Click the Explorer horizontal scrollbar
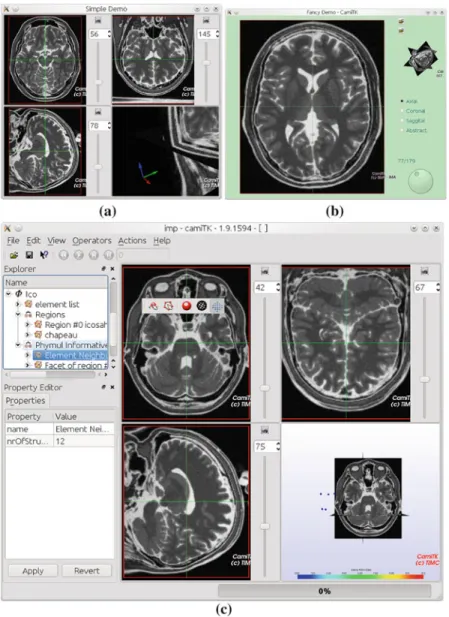The height and width of the screenshot is (617, 449). 55,374
